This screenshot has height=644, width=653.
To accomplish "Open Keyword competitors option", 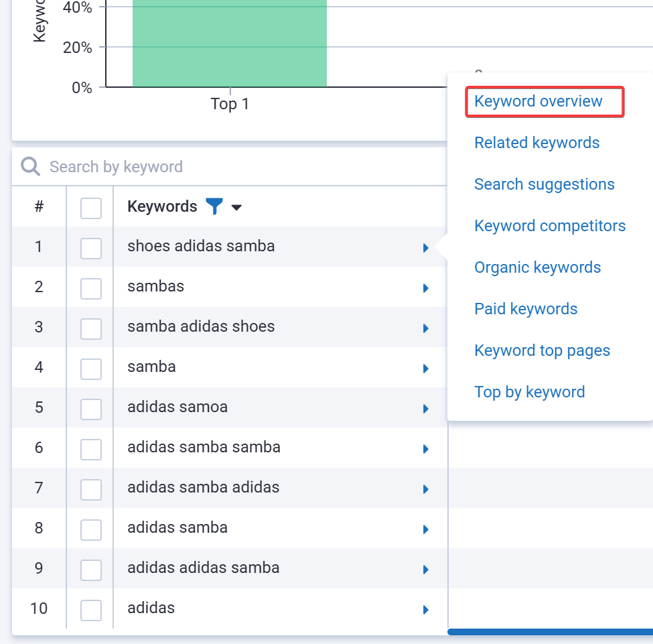I will [550, 226].
